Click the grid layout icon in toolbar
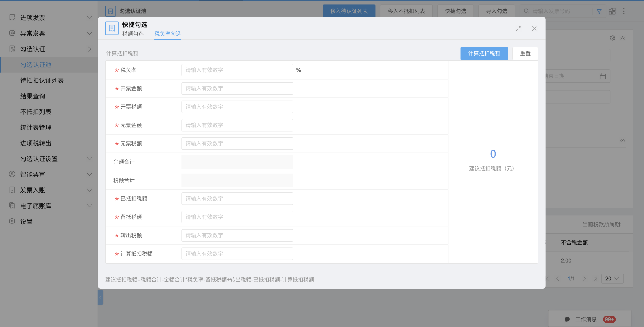 point(612,11)
